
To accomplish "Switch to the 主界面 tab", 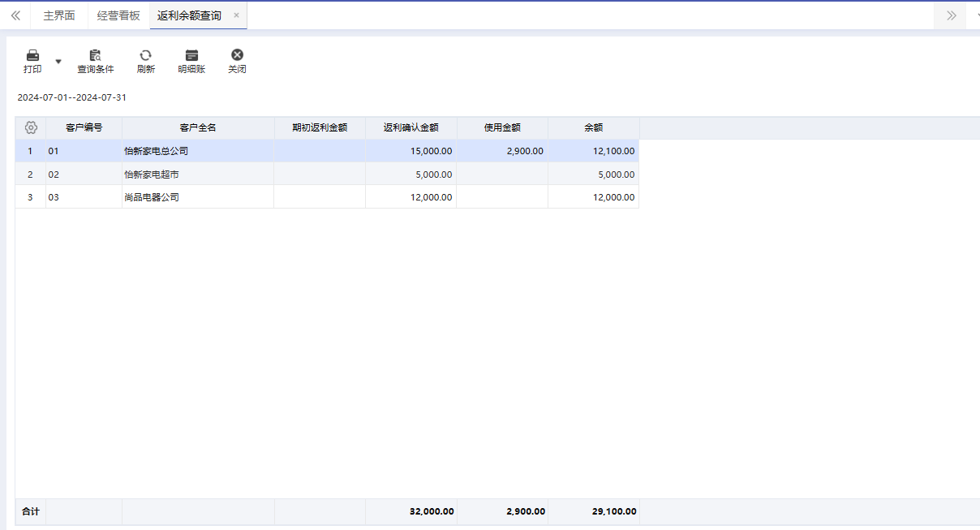I will [x=58, y=15].
